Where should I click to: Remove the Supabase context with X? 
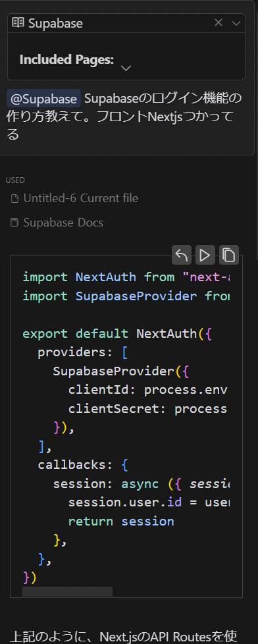tap(219, 23)
